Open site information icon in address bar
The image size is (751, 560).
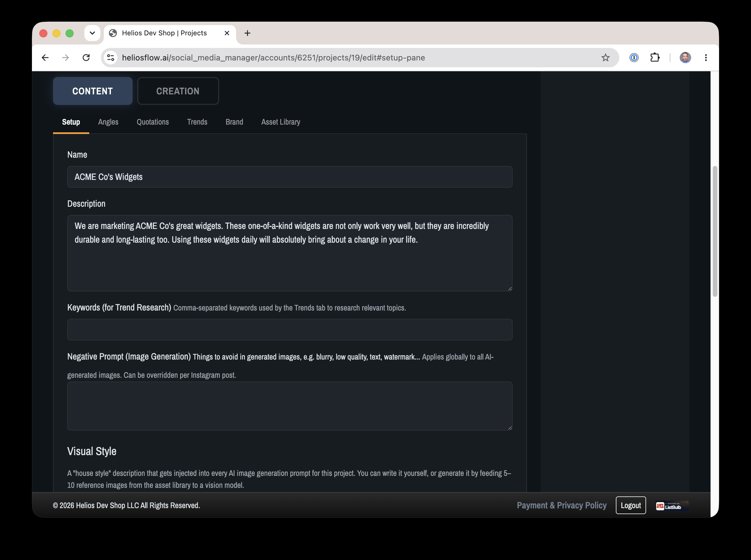111,58
